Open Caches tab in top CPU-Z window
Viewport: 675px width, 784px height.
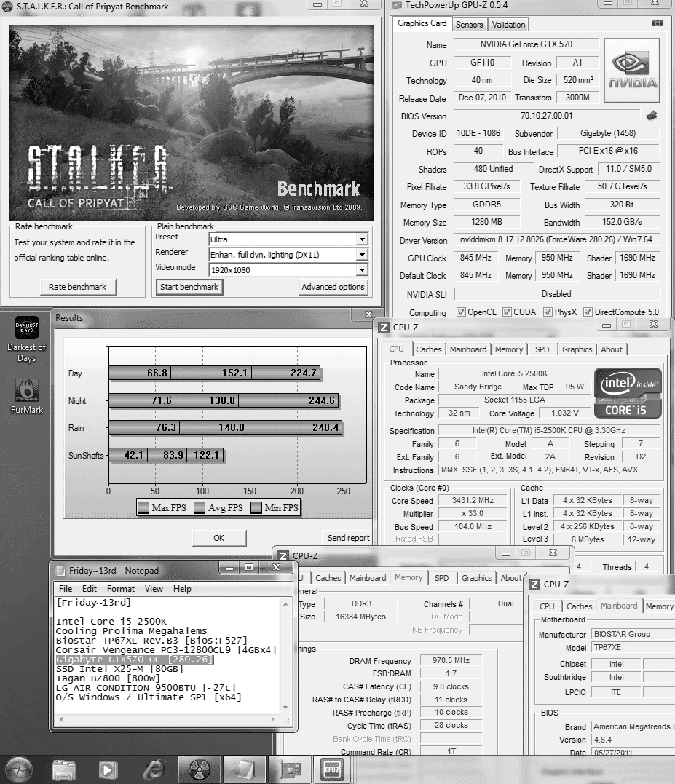(428, 349)
